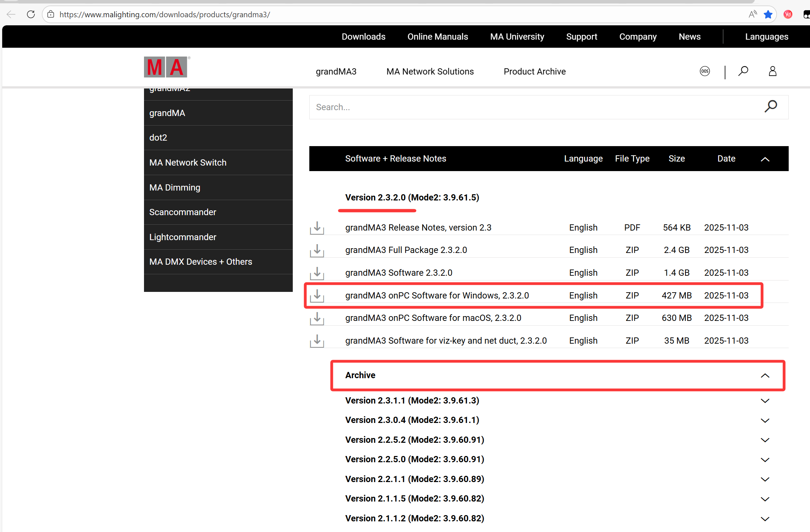Open the Product Archive tab
Image resolution: width=810 pixels, height=532 pixels.
(534, 72)
